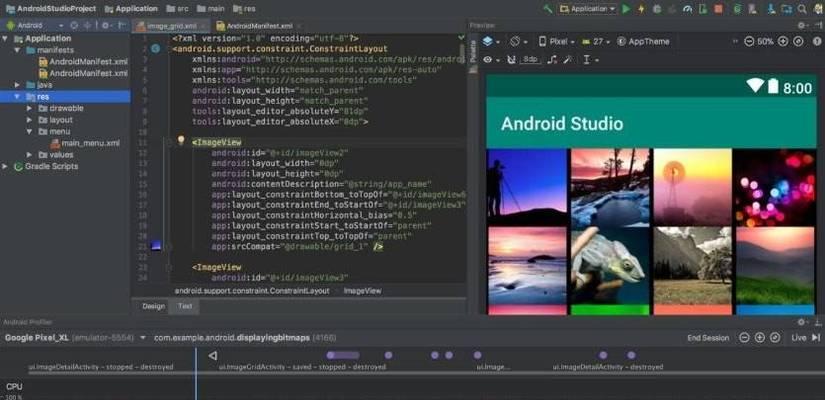Click the scroll from source target icon
This screenshot has height=400, width=825.
click(74, 25)
